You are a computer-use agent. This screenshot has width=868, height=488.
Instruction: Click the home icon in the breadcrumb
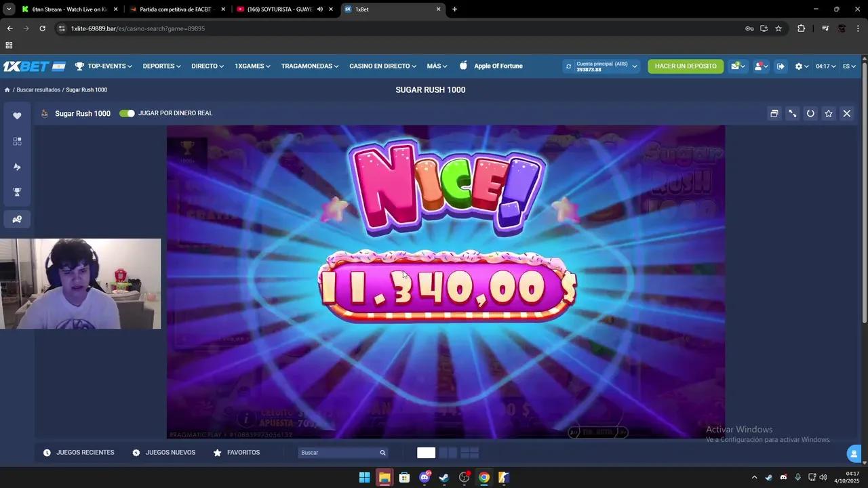[x=7, y=90]
